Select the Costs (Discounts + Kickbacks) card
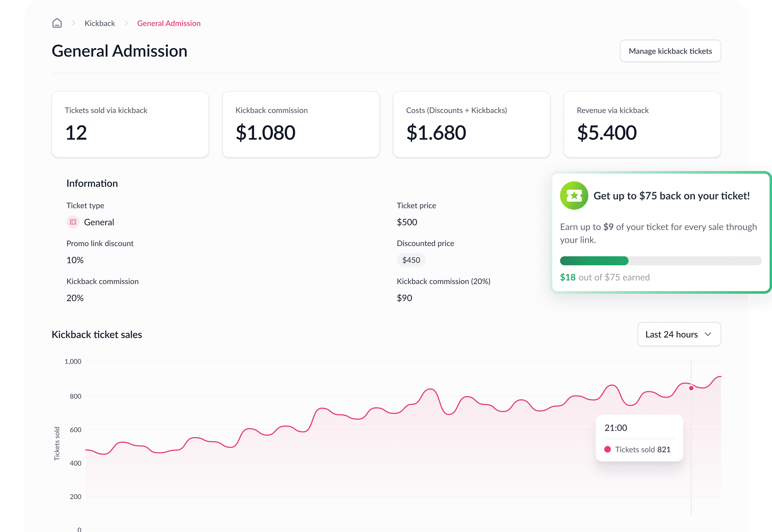Viewport: 772px width, 532px height. point(471,124)
